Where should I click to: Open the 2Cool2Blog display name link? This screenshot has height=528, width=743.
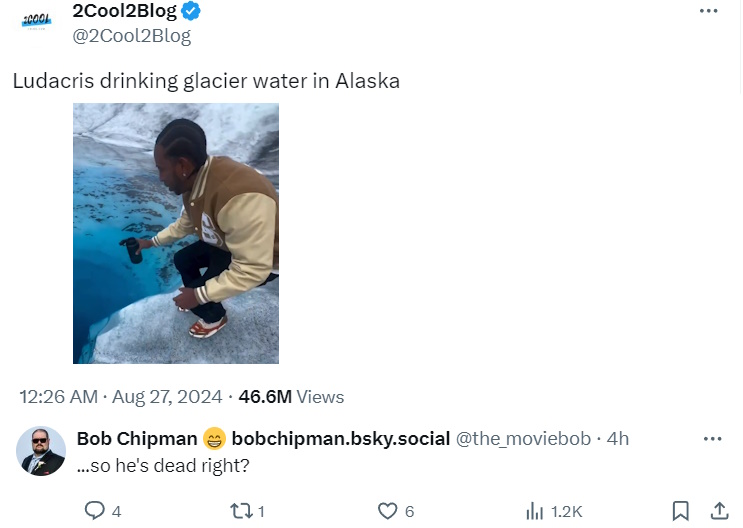point(124,12)
